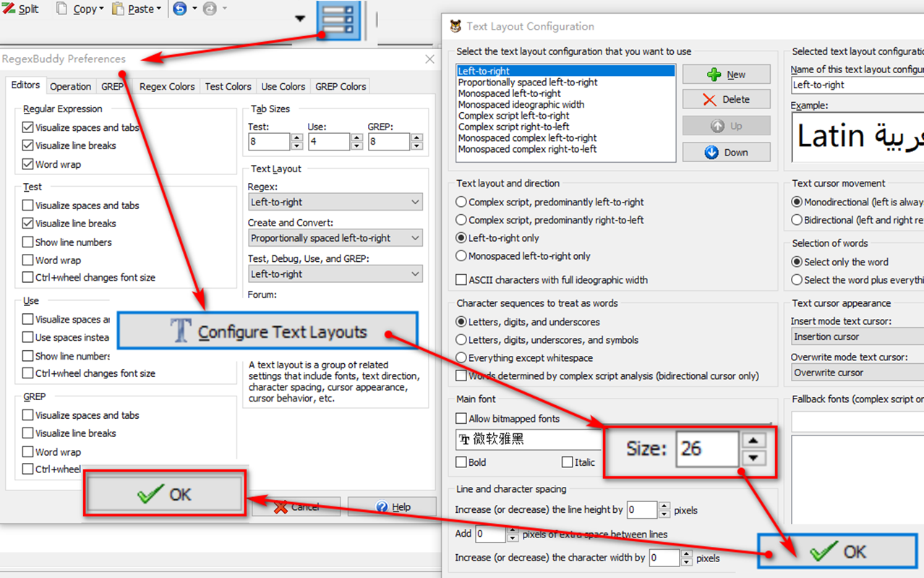Select Left-to-right only radio button

point(461,238)
